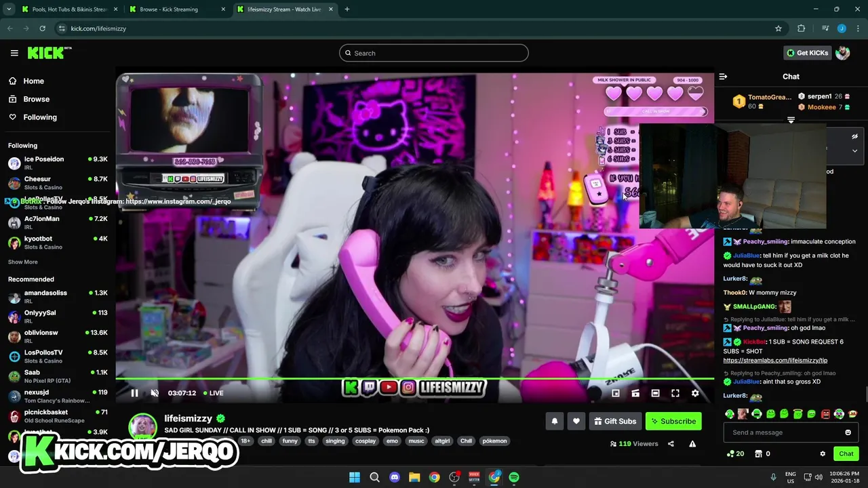Open amandasoliss recommended channel
Image resolution: width=868 pixels, height=488 pixels.
[x=58, y=297]
